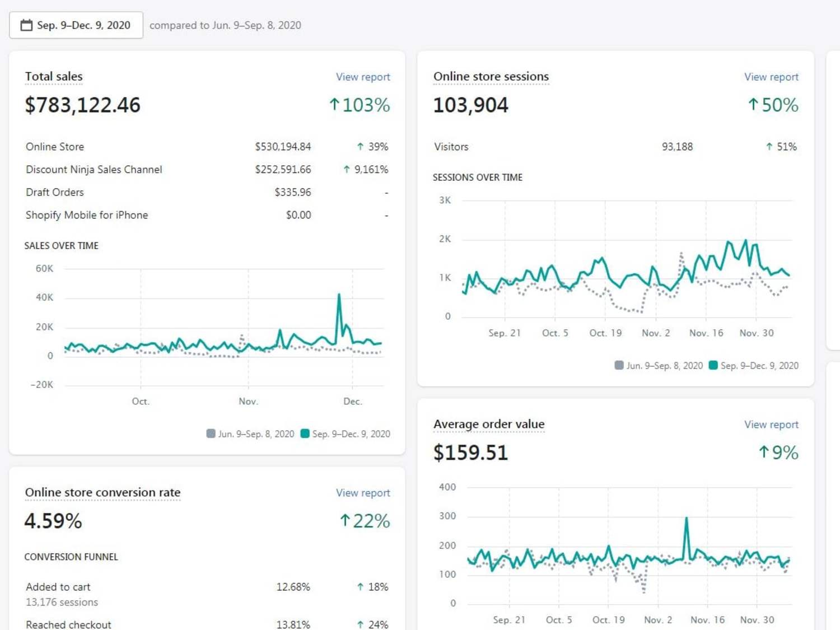Image resolution: width=840 pixels, height=630 pixels.
Task: Open View report for Average order value
Action: [771, 424]
